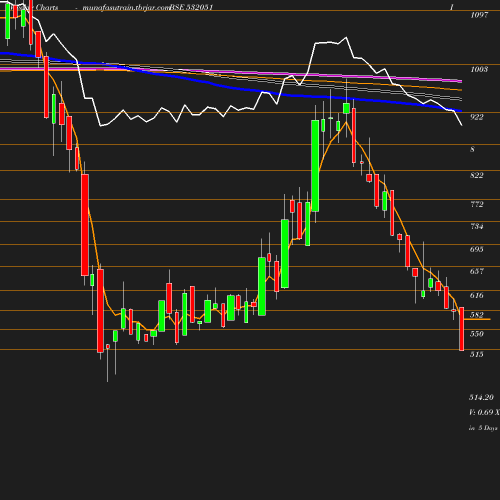This screenshot has height=500, width=500.
Task: Click the last red candle at right edge
Action: pos(462,329)
